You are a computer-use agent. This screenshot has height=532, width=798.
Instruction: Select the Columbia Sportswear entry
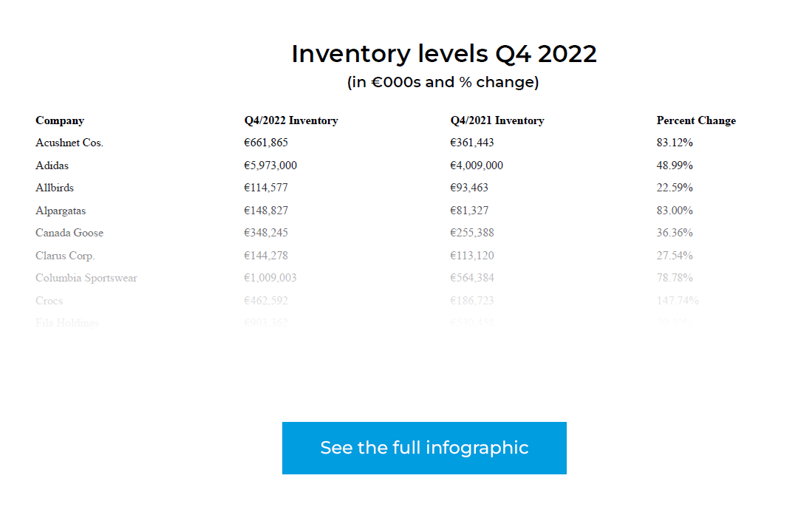86,278
